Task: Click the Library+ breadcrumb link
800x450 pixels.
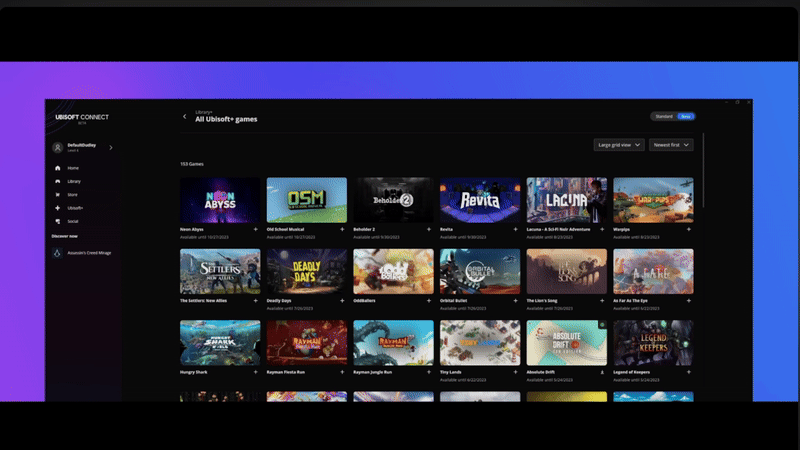Action: pos(204,112)
